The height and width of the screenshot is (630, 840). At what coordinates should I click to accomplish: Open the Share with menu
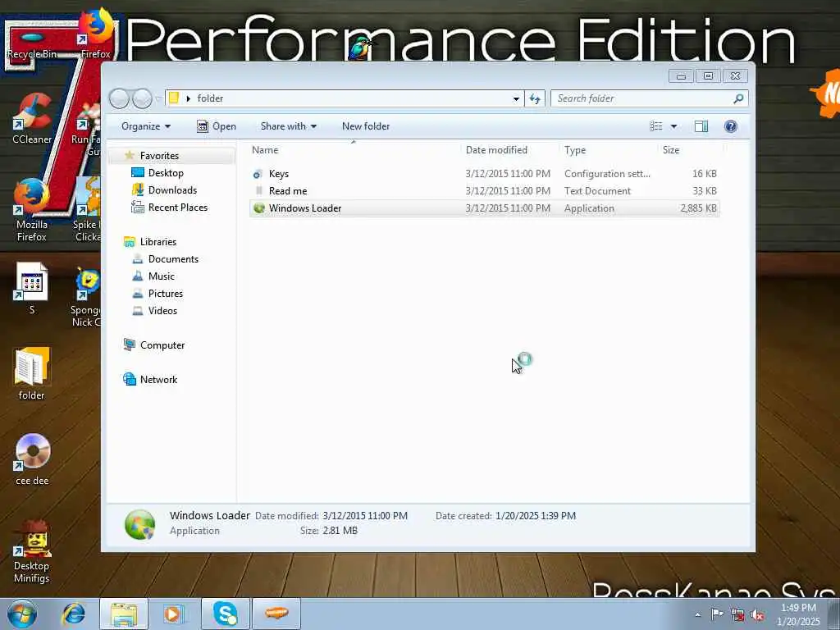coord(288,126)
